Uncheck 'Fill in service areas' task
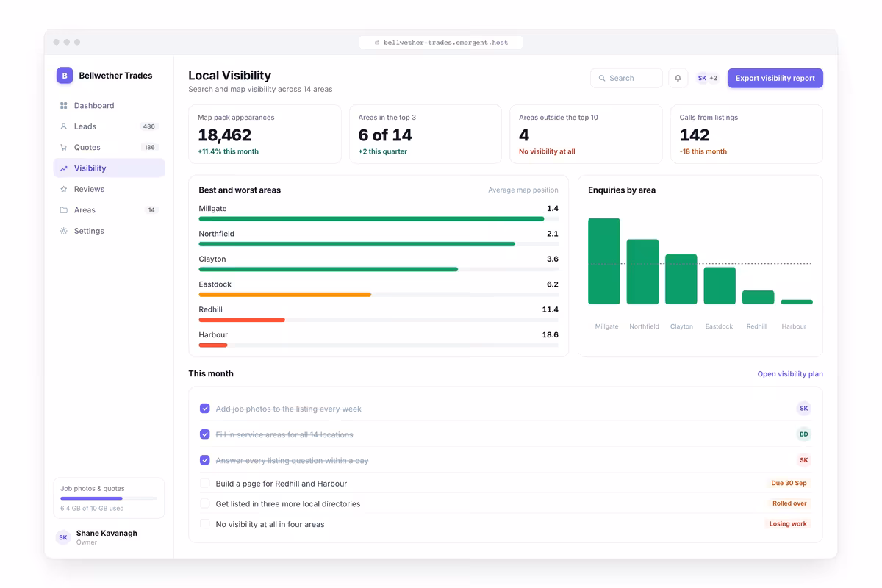The width and height of the screenshot is (882, 588). click(205, 434)
